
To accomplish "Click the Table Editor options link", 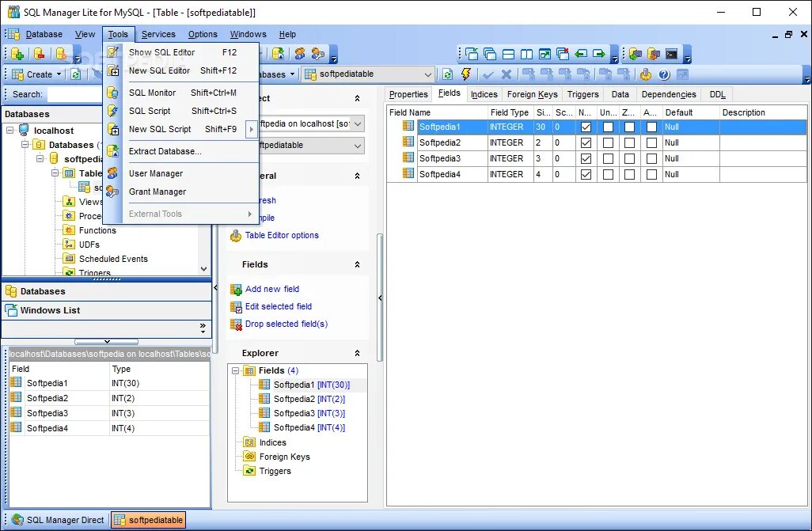I will (x=282, y=235).
